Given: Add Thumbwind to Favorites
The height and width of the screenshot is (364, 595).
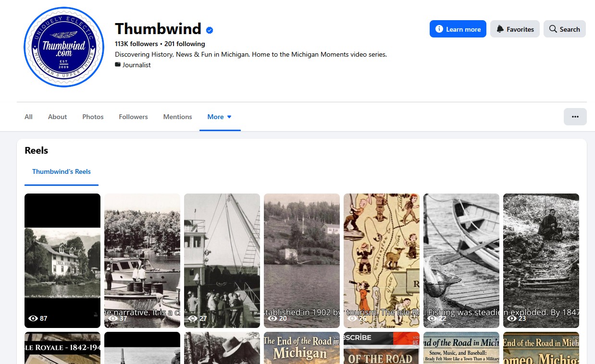Looking at the screenshot, I should (515, 29).
